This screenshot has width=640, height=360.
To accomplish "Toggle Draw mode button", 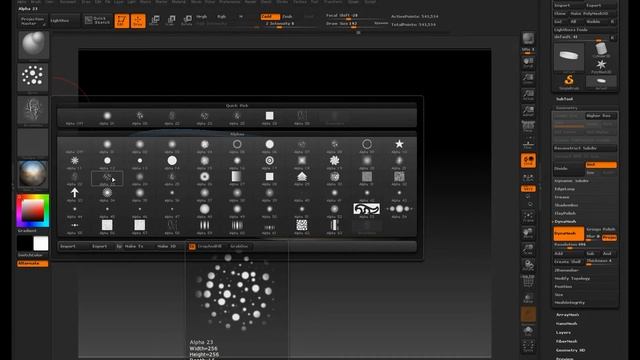I will [138, 21].
